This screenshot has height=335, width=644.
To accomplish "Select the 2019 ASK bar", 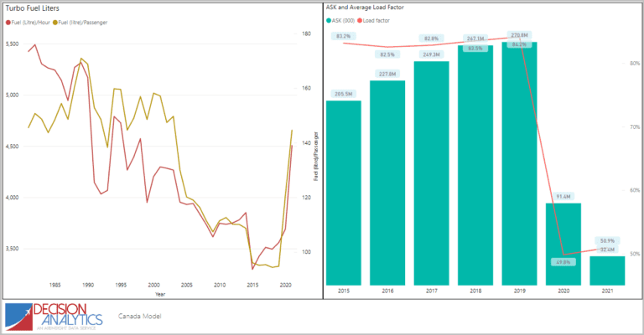I will click(x=519, y=163).
